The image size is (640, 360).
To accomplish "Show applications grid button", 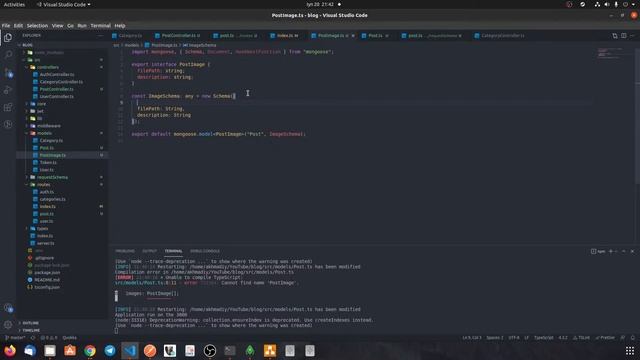I will pos(630,351).
